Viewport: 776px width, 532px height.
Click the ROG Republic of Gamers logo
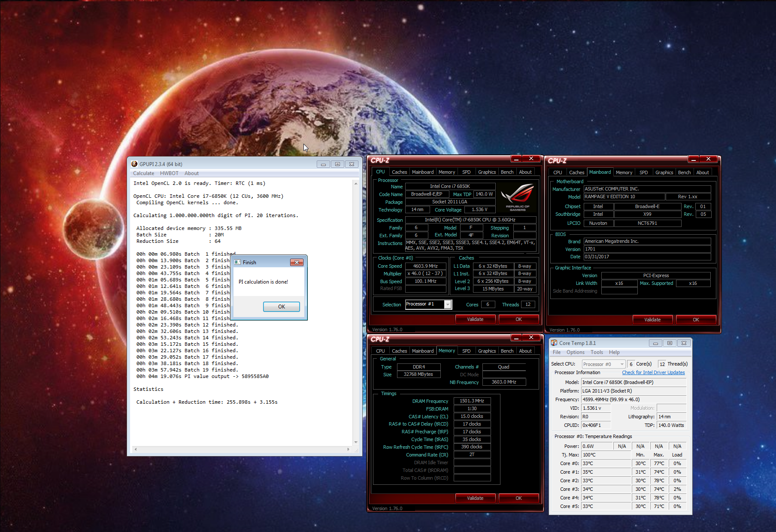518,197
